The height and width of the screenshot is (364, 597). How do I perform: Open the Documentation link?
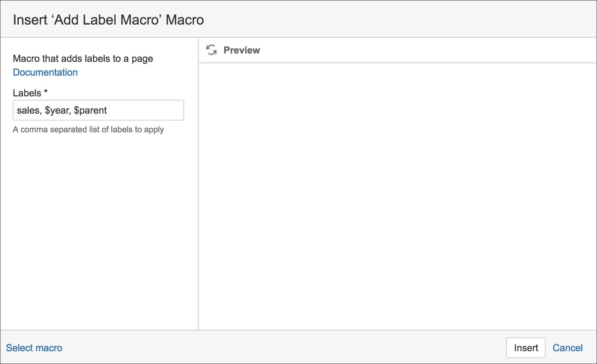(x=45, y=72)
